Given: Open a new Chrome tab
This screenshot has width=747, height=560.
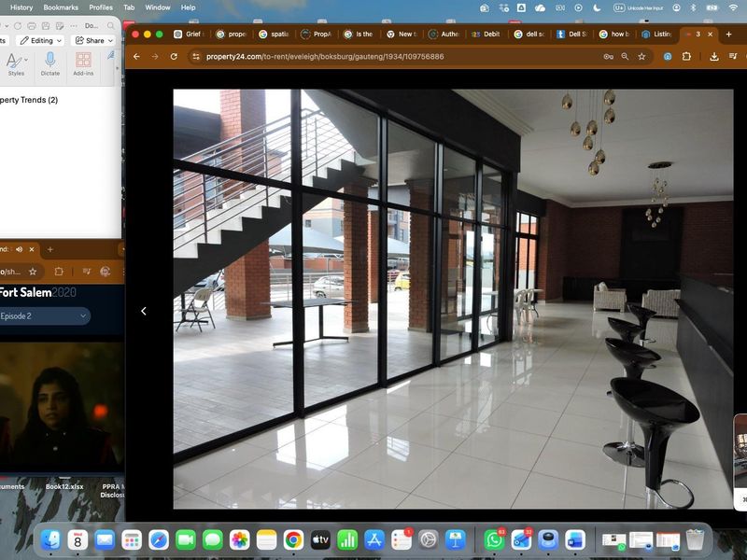Looking at the screenshot, I should 729,34.
